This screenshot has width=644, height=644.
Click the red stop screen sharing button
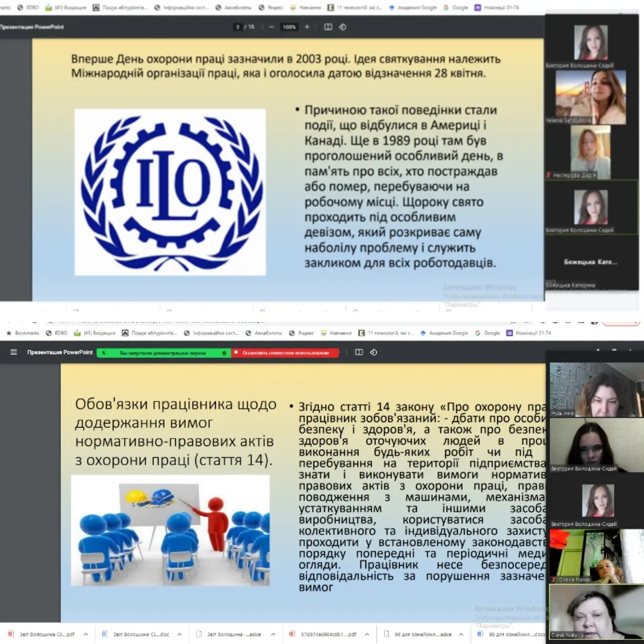(x=285, y=353)
